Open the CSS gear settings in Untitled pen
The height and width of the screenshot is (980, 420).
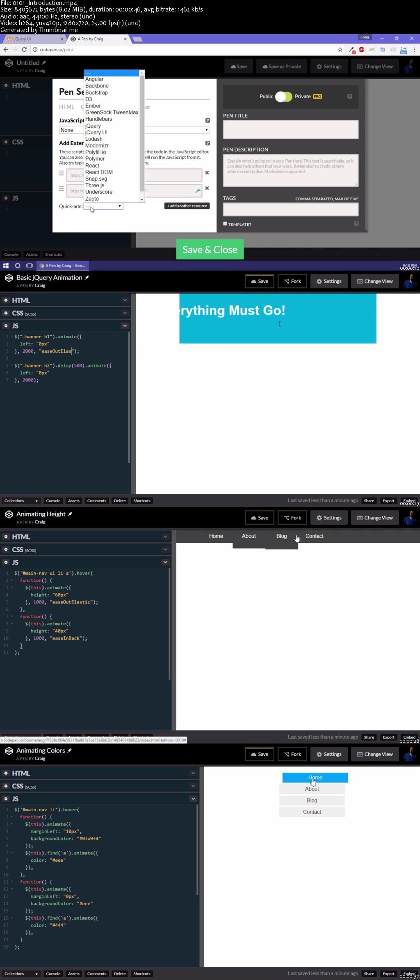point(6,142)
